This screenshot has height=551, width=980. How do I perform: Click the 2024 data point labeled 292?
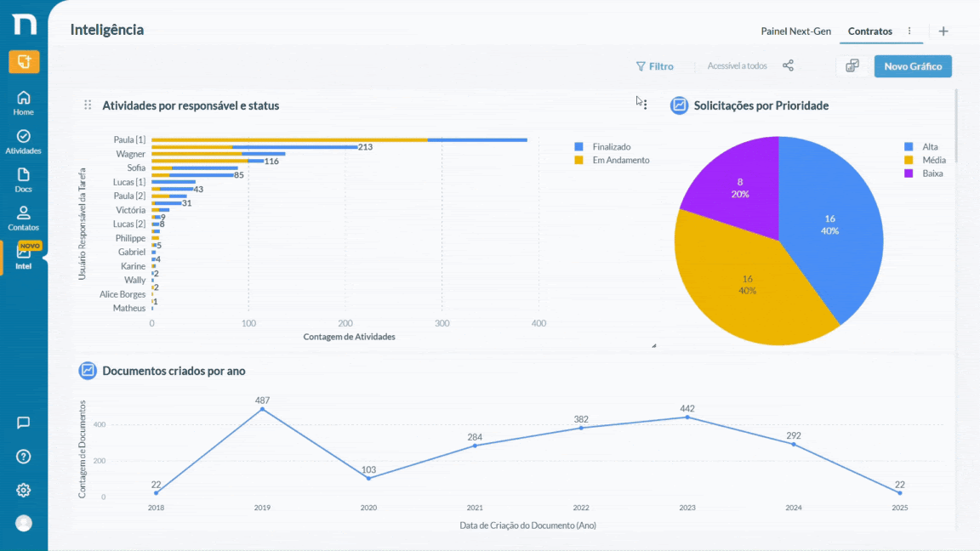(794, 444)
